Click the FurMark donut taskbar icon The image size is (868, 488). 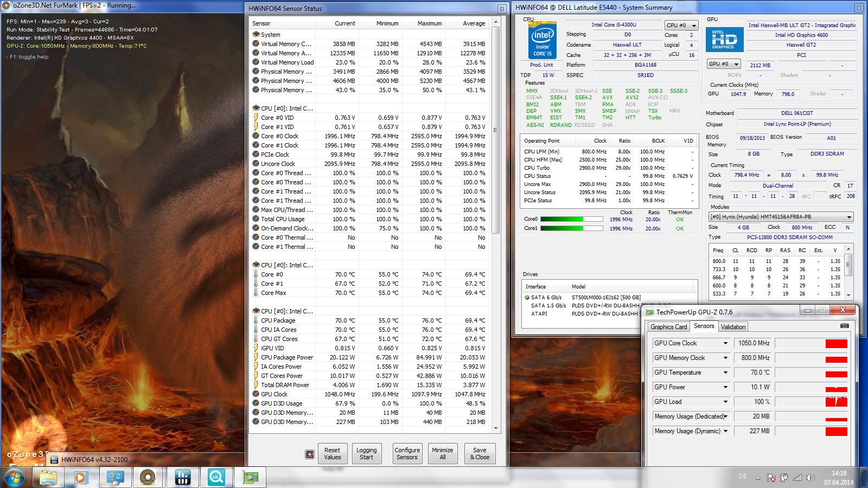(x=147, y=478)
